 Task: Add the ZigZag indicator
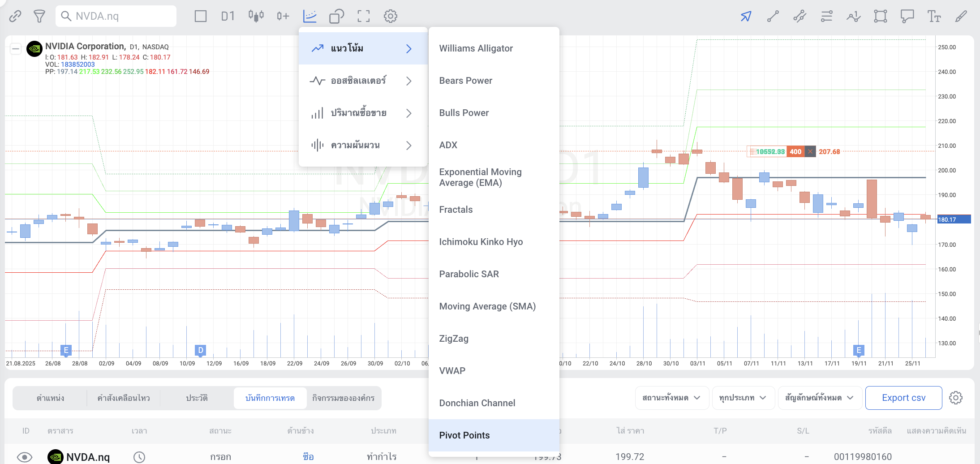tap(494, 339)
